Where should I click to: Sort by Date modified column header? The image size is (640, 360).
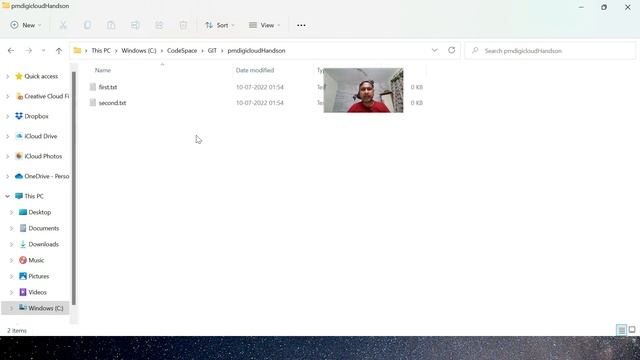click(x=255, y=70)
